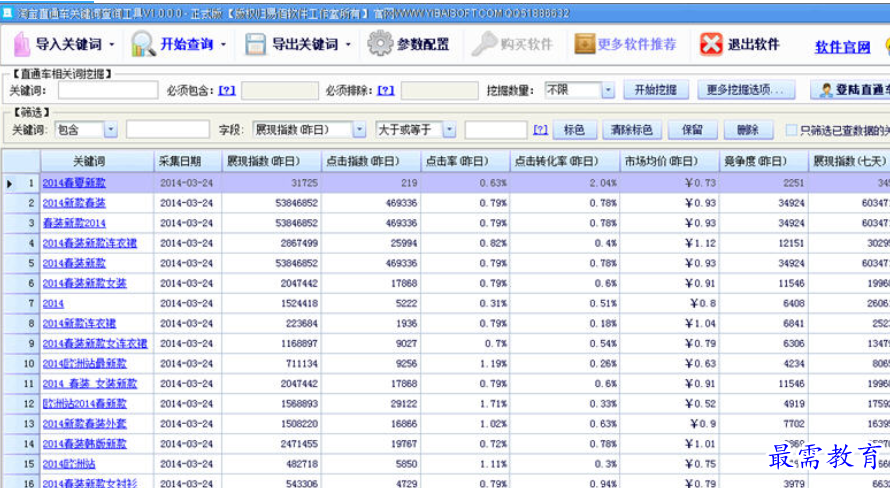Expand the 字段 展现指数(昨日) dropdown
This screenshot has width=890, height=488.
pyautogui.click(x=359, y=130)
